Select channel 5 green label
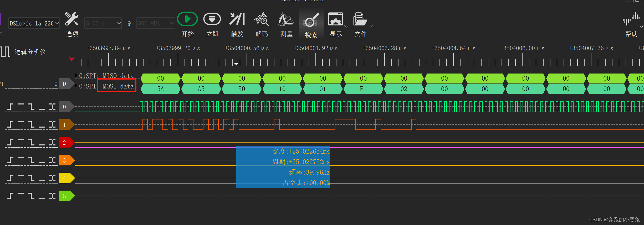The width and height of the screenshot is (644, 225). pyautogui.click(x=67, y=196)
